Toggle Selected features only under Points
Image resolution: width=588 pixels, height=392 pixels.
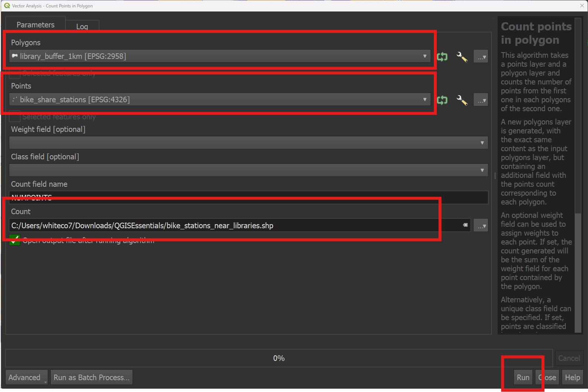(14, 116)
